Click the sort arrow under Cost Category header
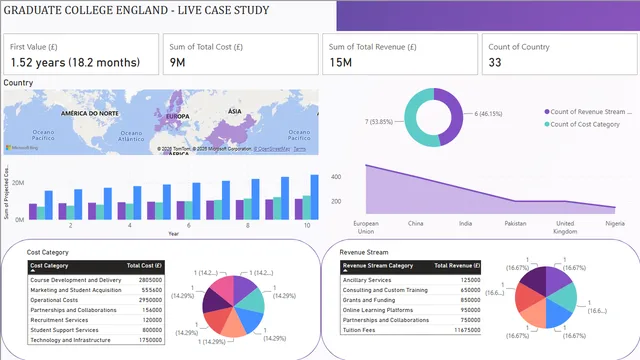 click(33, 271)
